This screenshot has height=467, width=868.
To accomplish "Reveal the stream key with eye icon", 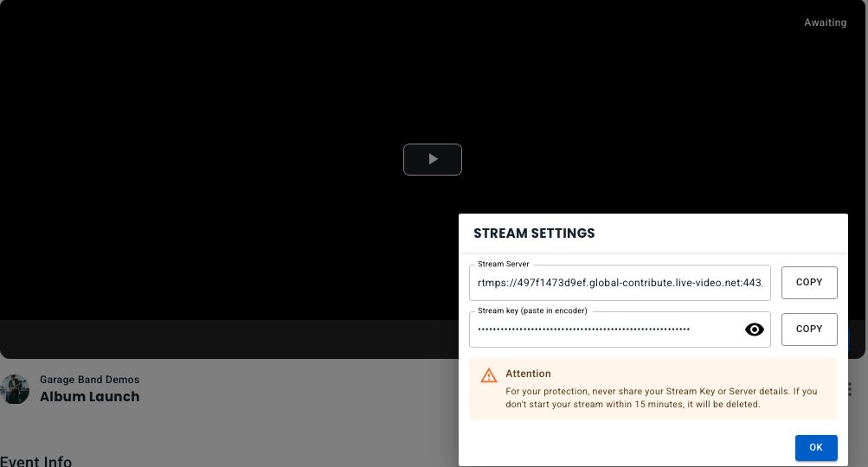I will point(755,329).
